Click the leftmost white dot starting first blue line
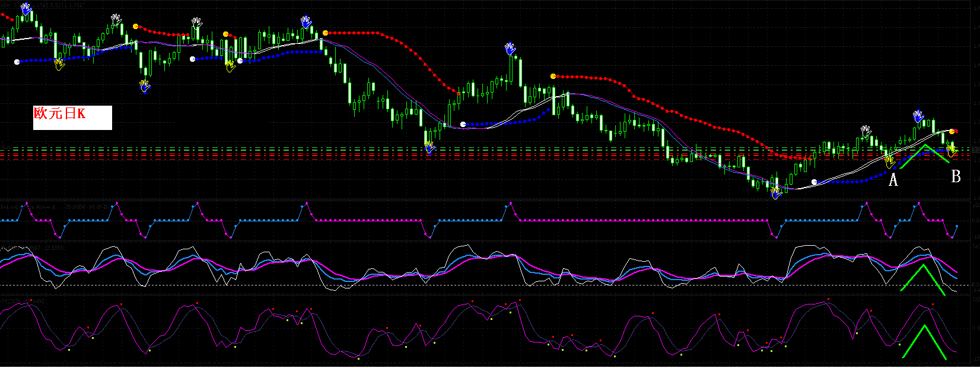 pos(17,61)
